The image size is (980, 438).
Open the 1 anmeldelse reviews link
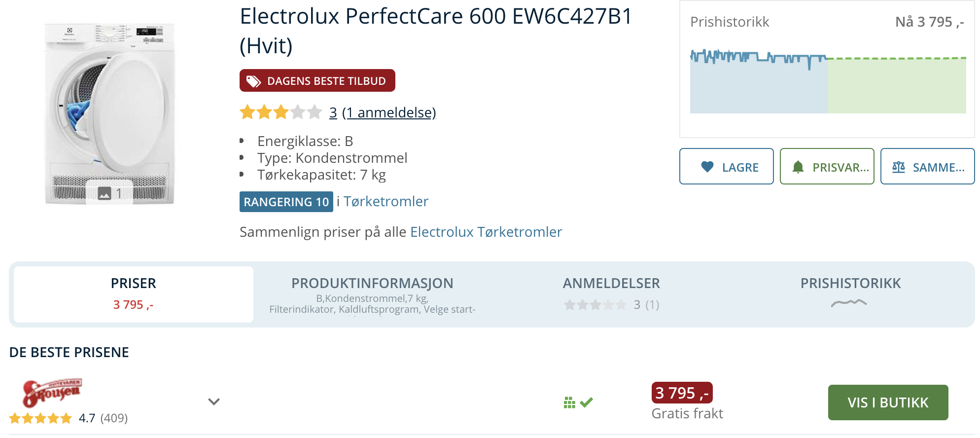coord(389,112)
